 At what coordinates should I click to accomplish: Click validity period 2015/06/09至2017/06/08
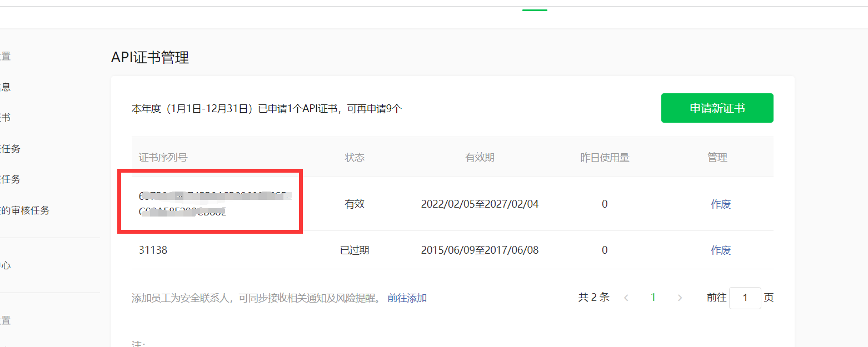pos(480,250)
